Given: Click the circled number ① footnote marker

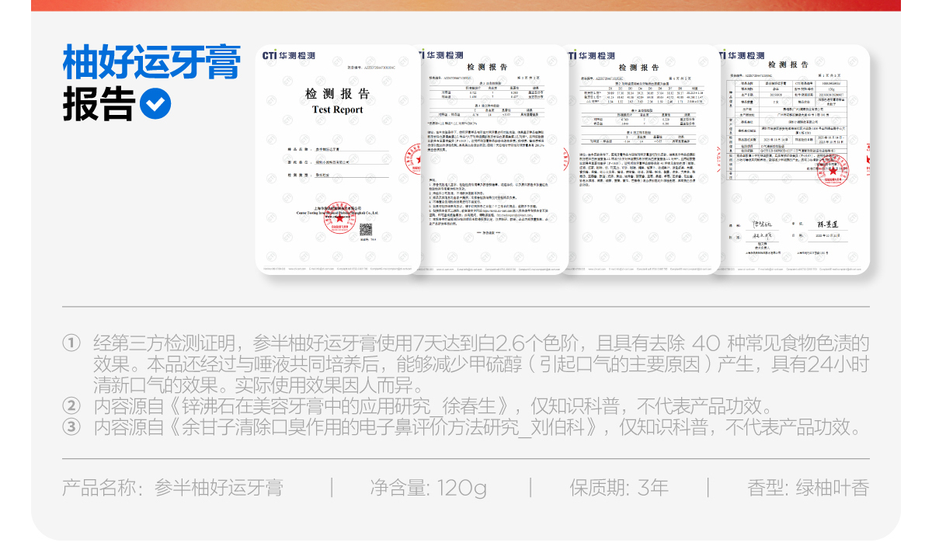Looking at the screenshot, I should 71,343.
